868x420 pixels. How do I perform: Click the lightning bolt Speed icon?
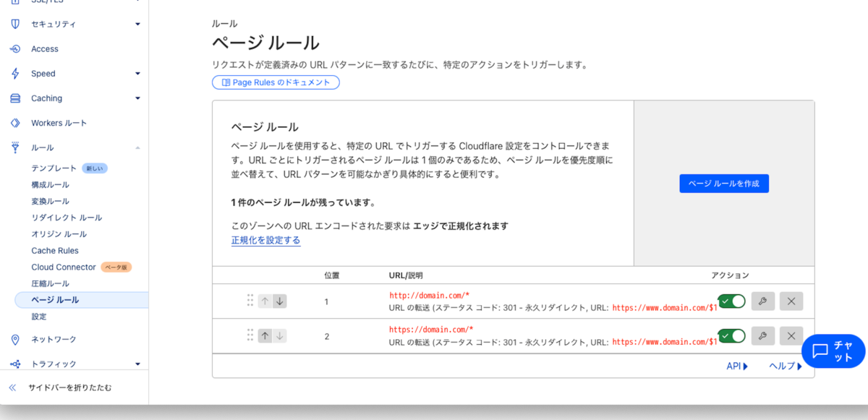[15, 74]
